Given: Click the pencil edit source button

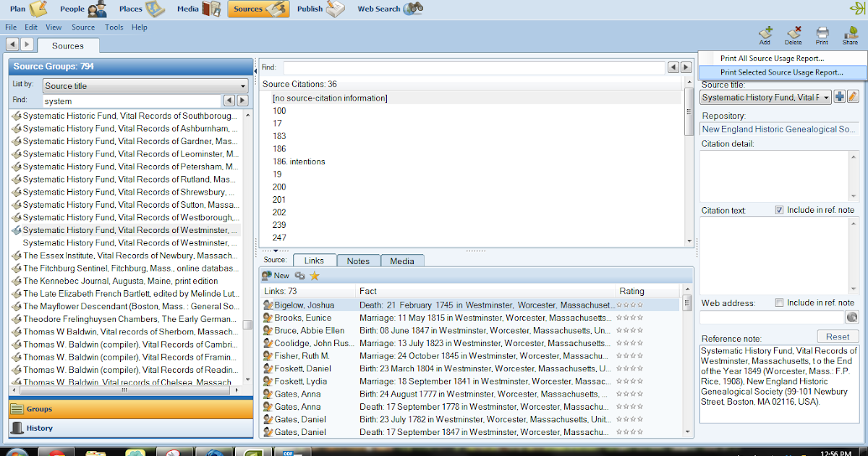Looking at the screenshot, I should tap(853, 97).
